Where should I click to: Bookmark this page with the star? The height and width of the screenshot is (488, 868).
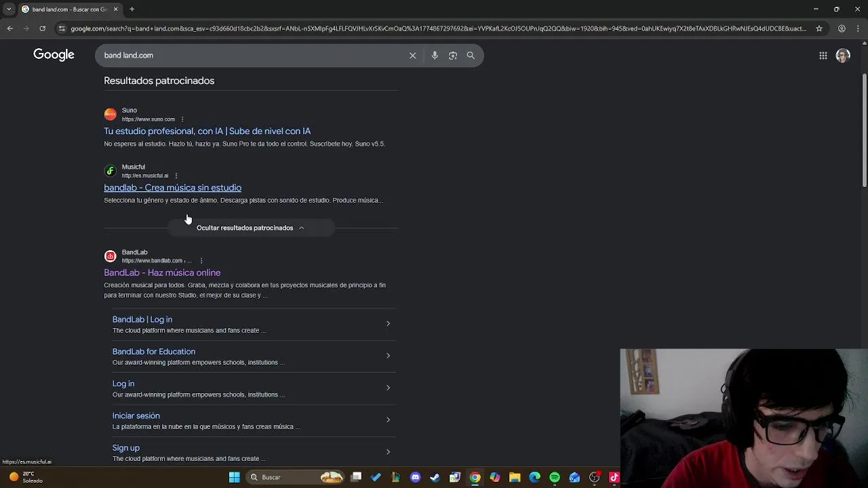coord(819,28)
